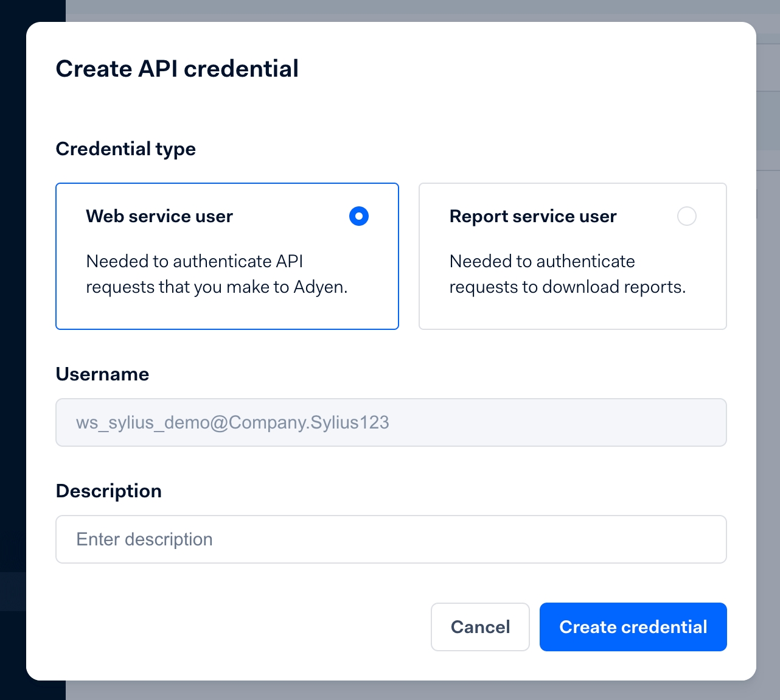The image size is (780, 700).
Task: Click the 'Credential type' section label
Action: (126, 149)
